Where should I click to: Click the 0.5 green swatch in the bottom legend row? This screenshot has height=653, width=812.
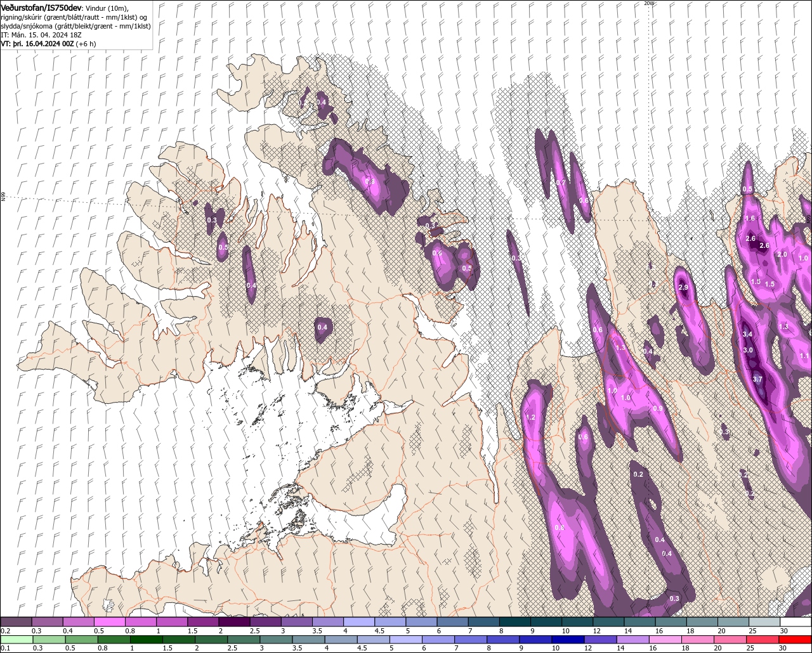click(81, 640)
